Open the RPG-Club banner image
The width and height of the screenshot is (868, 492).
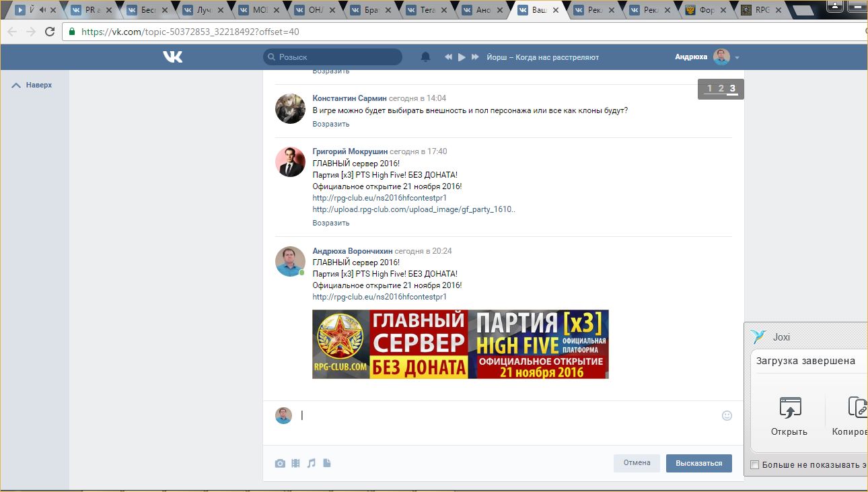[460, 344]
